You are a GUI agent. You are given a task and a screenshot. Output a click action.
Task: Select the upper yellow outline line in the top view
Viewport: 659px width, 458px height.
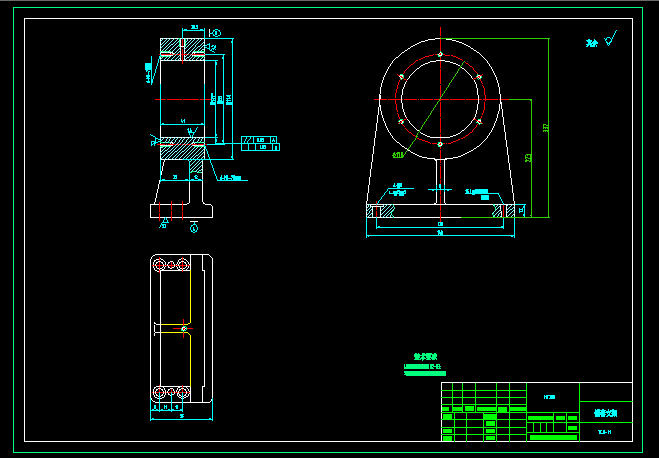pyautogui.click(x=190, y=297)
